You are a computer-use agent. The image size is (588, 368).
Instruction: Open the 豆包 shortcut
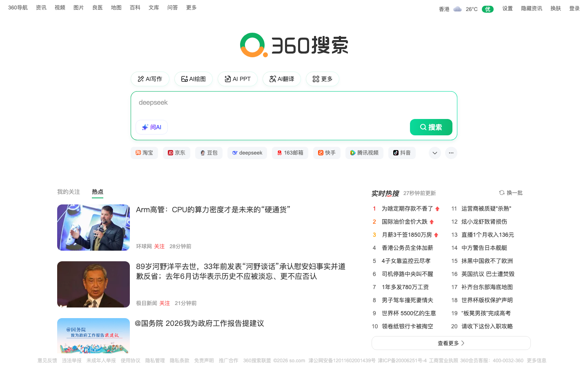pyautogui.click(x=209, y=153)
